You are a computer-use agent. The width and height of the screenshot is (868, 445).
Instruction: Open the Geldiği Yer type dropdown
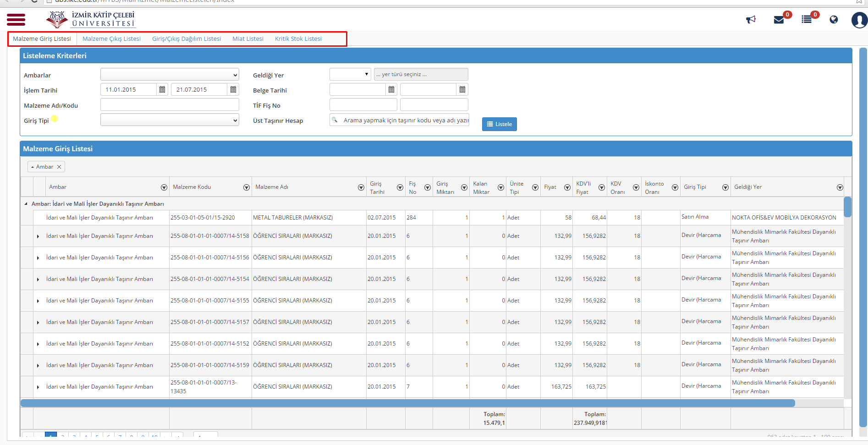(x=350, y=74)
